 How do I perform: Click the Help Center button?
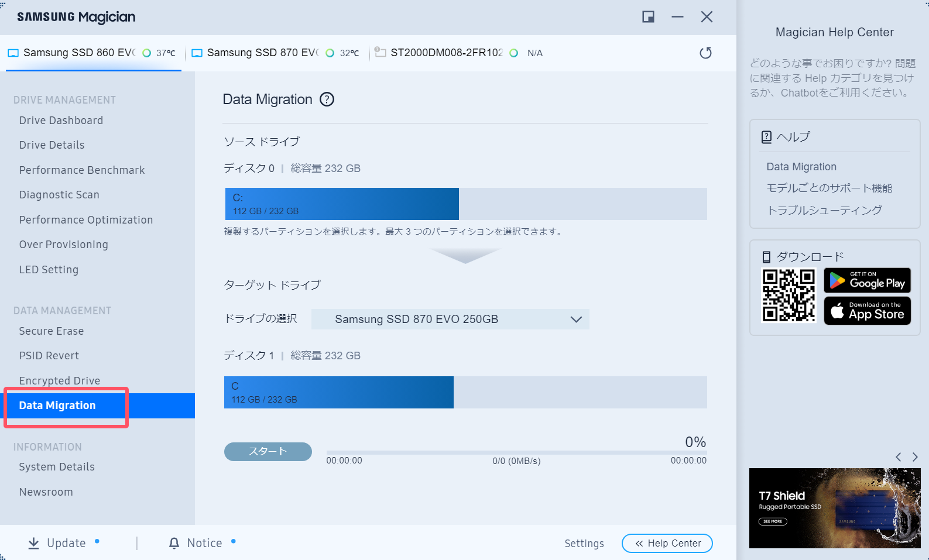(667, 543)
